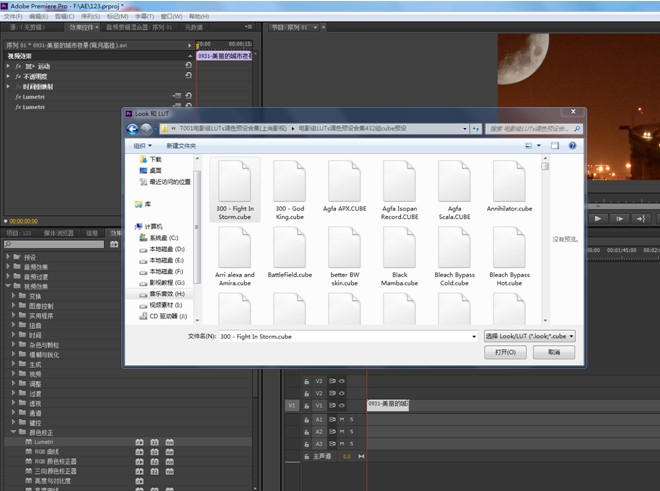Image resolution: width=660 pixels, height=491 pixels.
Task: Toggle lock on audio track A3
Action: click(x=306, y=444)
